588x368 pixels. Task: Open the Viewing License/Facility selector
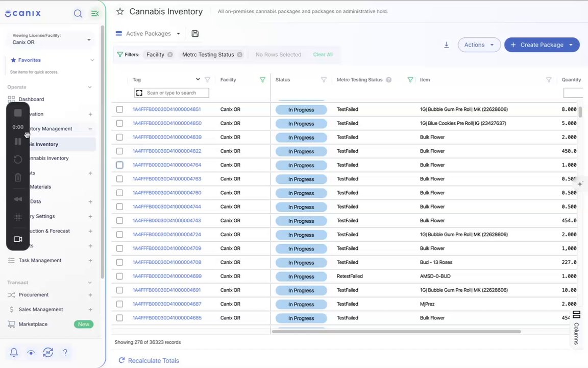(50, 39)
